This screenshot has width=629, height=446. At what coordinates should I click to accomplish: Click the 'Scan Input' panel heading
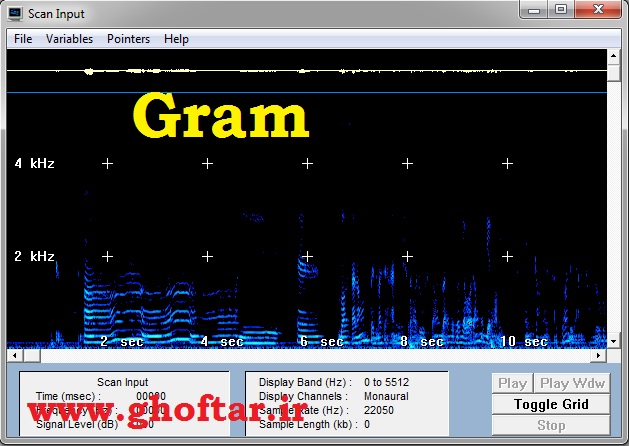tap(122, 382)
